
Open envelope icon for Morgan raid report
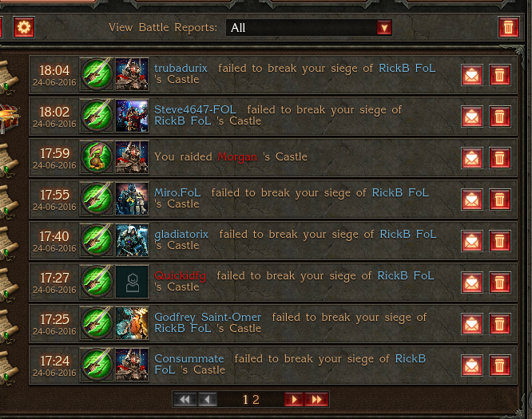click(x=472, y=158)
